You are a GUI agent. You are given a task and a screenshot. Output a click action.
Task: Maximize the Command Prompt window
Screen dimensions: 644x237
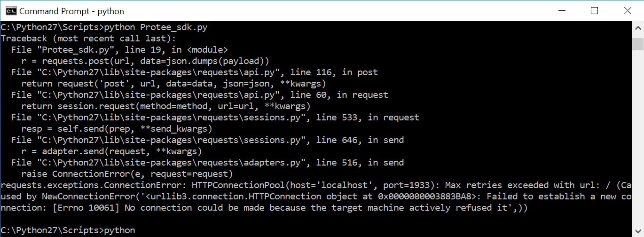click(x=595, y=10)
